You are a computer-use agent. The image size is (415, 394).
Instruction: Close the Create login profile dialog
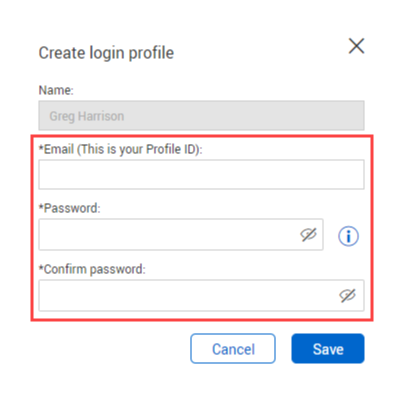click(356, 46)
